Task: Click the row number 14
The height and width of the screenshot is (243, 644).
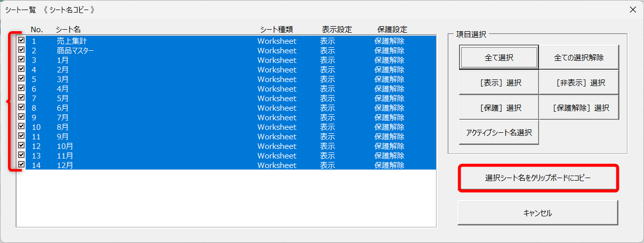Action: (36, 165)
